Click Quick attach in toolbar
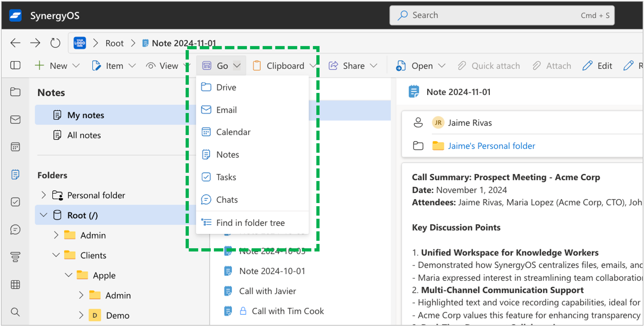This screenshot has width=644, height=326. pyautogui.click(x=489, y=66)
